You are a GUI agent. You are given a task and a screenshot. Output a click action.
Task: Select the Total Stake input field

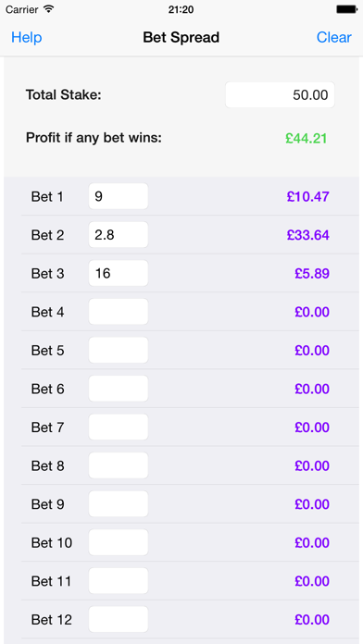[x=280, y=95]
